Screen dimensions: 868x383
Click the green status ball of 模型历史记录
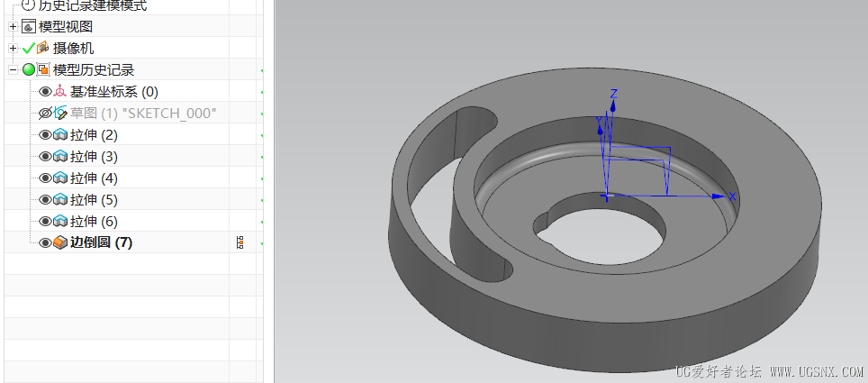[28, 69]
